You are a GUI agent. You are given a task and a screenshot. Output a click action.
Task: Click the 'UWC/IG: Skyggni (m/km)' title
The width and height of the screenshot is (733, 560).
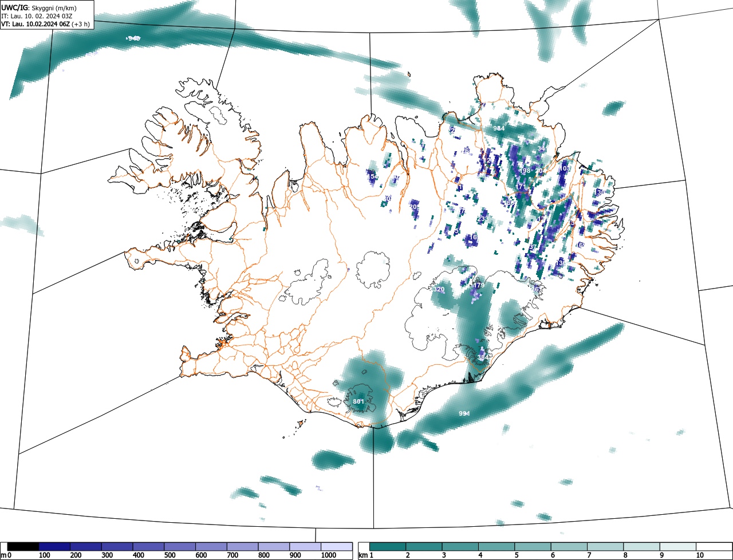click(x=39, y=8)
